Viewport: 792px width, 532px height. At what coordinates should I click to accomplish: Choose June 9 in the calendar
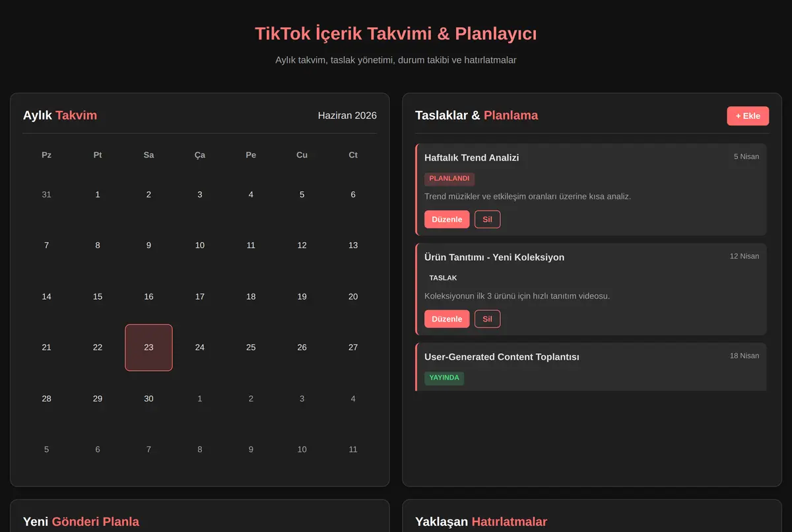coord(148,245)
